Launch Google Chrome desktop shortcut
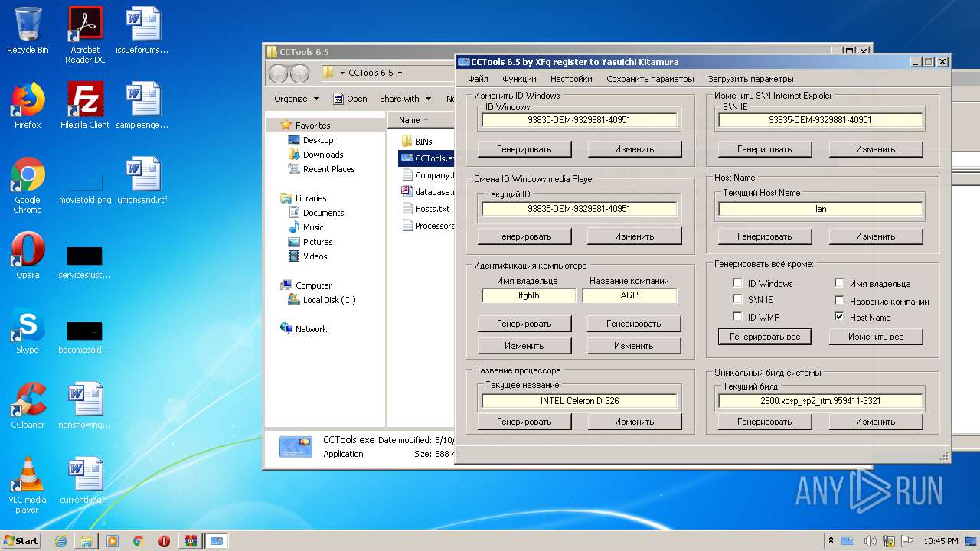Screen dimensions: 980x551 pyautogui.click(x=28, y=185)
